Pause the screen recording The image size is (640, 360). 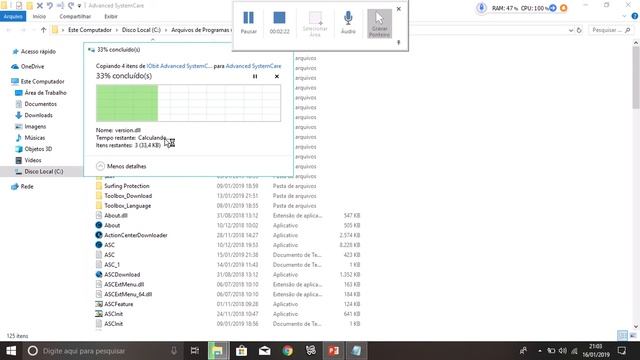point(248,22)
